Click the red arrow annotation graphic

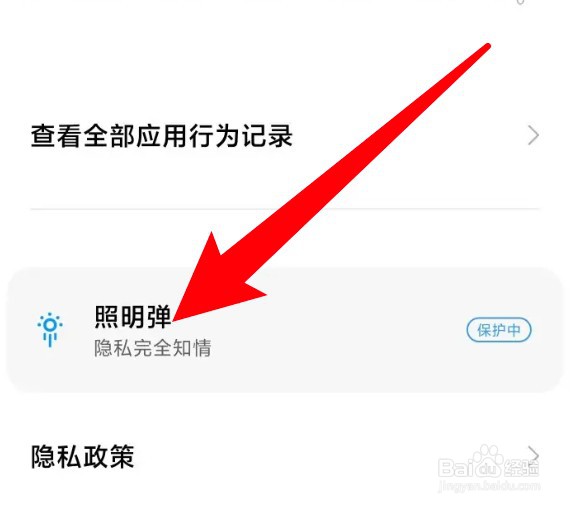331,183
